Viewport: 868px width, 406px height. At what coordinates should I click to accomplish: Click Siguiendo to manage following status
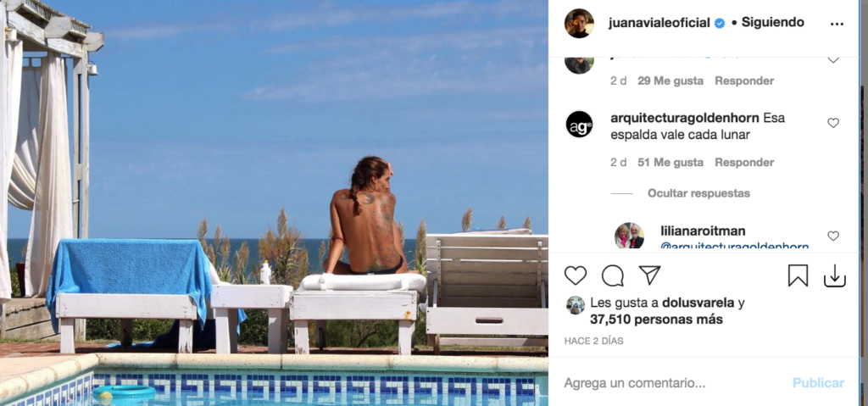click(x=773, y=23)
